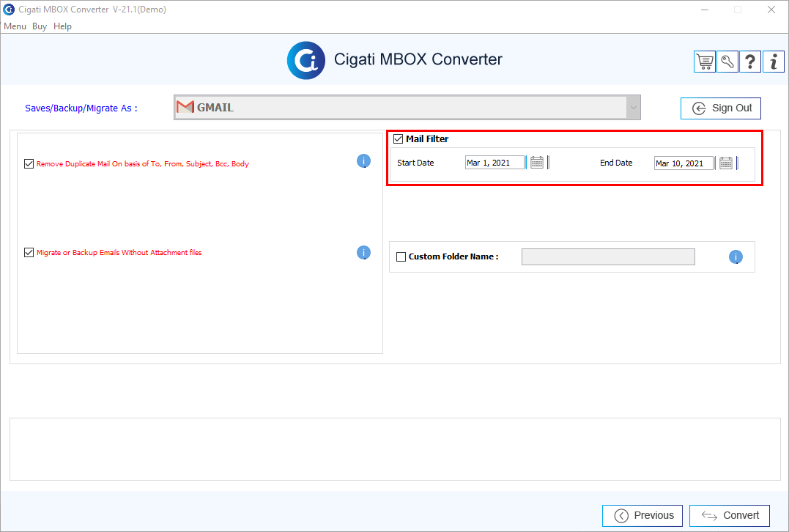Viewport: 789px width, 532px height.
Task: Click the Custom Folder Name text field
Action: pos(608,256)
